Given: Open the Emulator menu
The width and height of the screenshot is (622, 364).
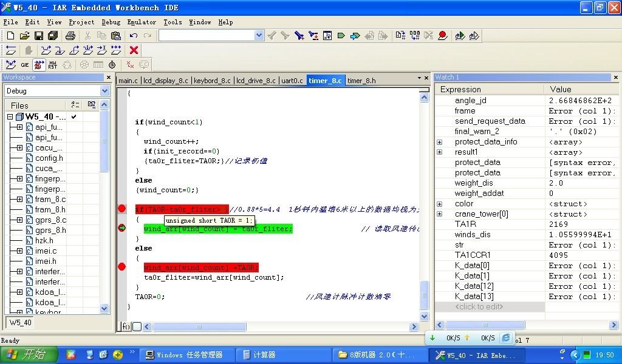Looking at the screenshot, I should pos(142,22).
